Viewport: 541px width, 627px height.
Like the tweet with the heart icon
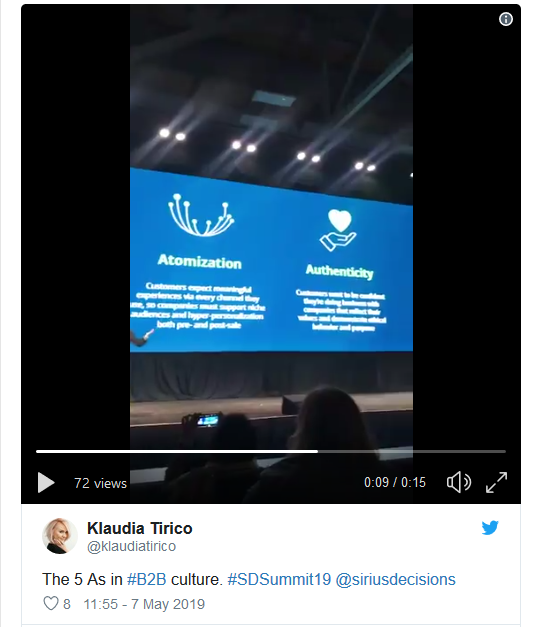point(51,603)
